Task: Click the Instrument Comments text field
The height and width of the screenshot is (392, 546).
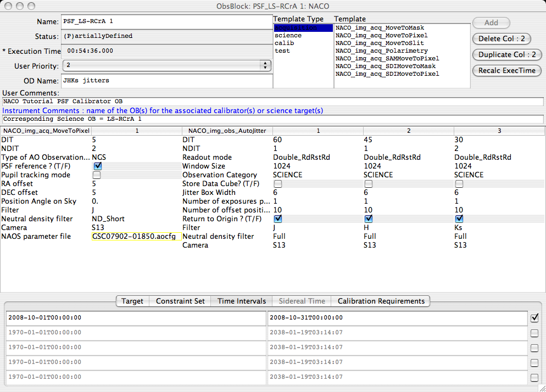Action: pyautogui.click(x=272, y=119)
